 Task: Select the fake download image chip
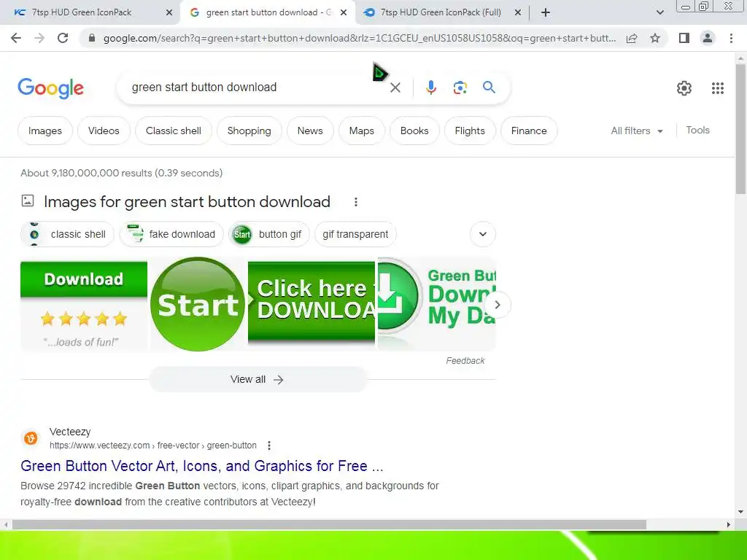[x=171, y=234]
